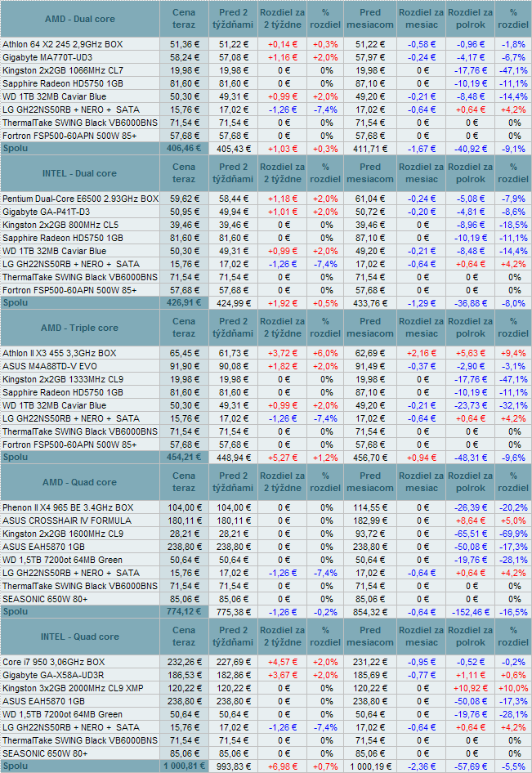Click the red value "+10,92 €"
Viewport: 532px width, 773px height.
[x=471, y=688]
